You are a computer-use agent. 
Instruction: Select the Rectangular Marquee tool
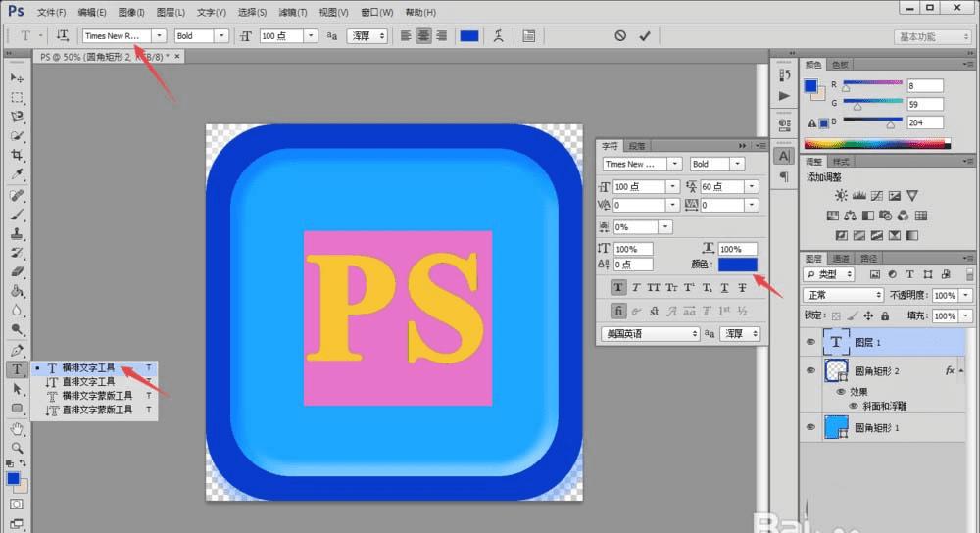coord(17,97)
